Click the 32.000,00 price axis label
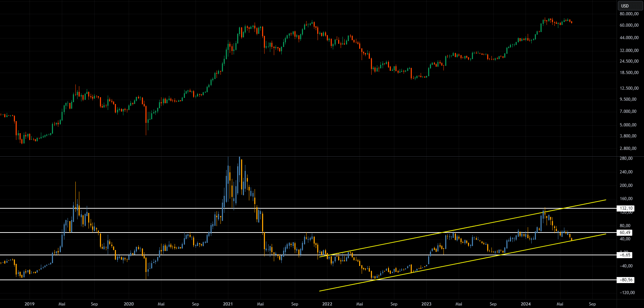The image size is (644, 308). [x=629, y=51]
